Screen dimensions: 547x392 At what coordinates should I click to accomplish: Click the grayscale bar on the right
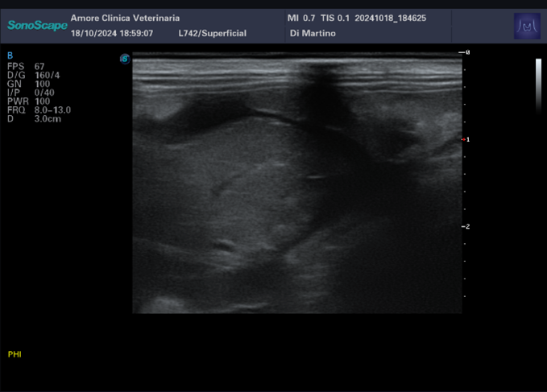tap(538, 85)
